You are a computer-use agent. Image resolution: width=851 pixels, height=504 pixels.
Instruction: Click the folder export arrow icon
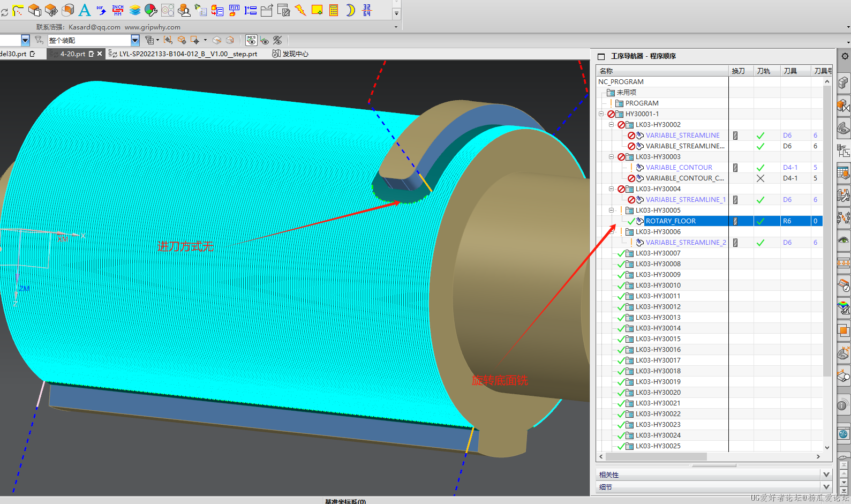click(x=267, y=10)
